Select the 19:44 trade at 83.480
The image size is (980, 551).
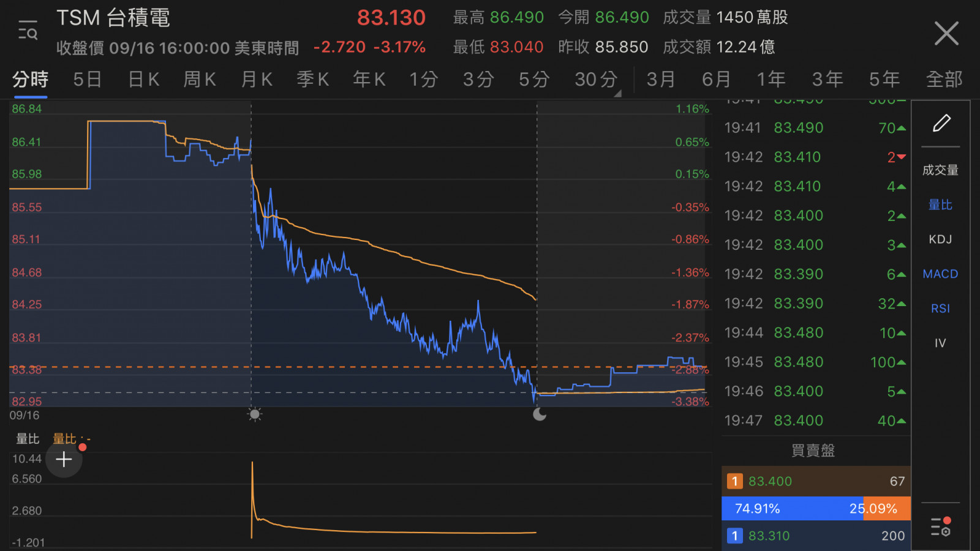point(815,333)
